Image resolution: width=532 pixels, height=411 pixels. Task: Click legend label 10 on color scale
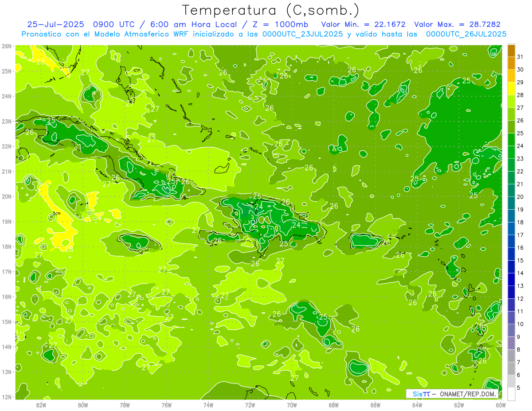coord(520,324)
